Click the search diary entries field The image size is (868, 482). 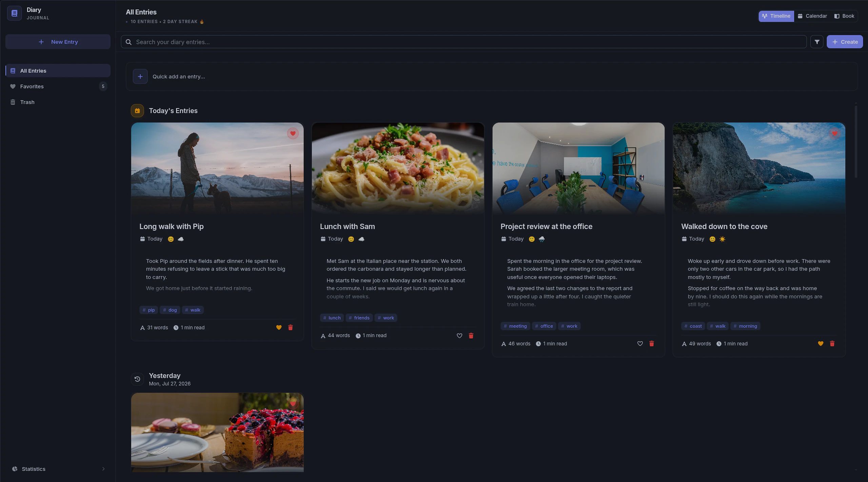click(x=463, y=42)
